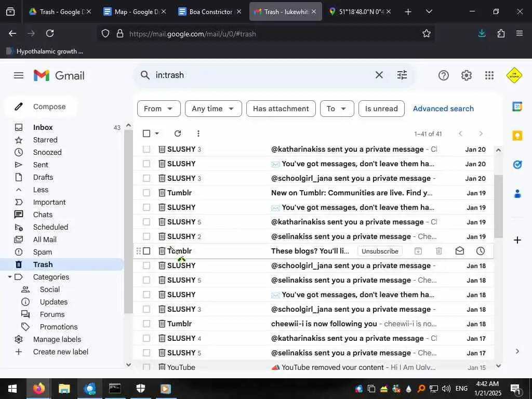Open the Gmail main menu hamburger
The image size is (532, 399).
tap(19, 75)
